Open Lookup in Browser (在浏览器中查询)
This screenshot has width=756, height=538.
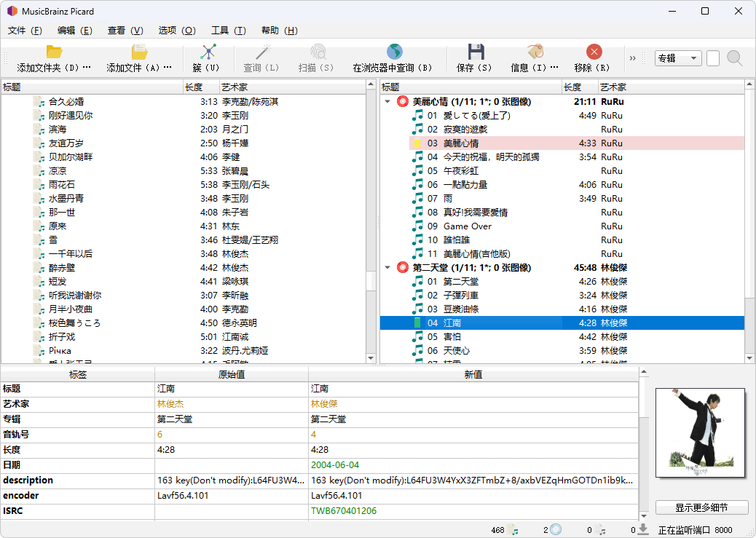pyautogui.click(x=395, y=52)
